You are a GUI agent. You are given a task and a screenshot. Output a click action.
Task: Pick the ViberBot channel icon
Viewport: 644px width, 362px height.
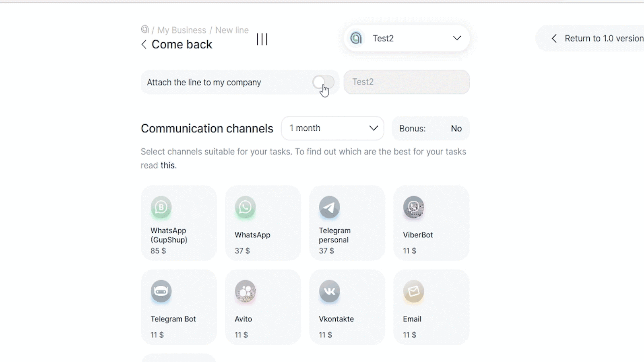[x=413, y=207]
